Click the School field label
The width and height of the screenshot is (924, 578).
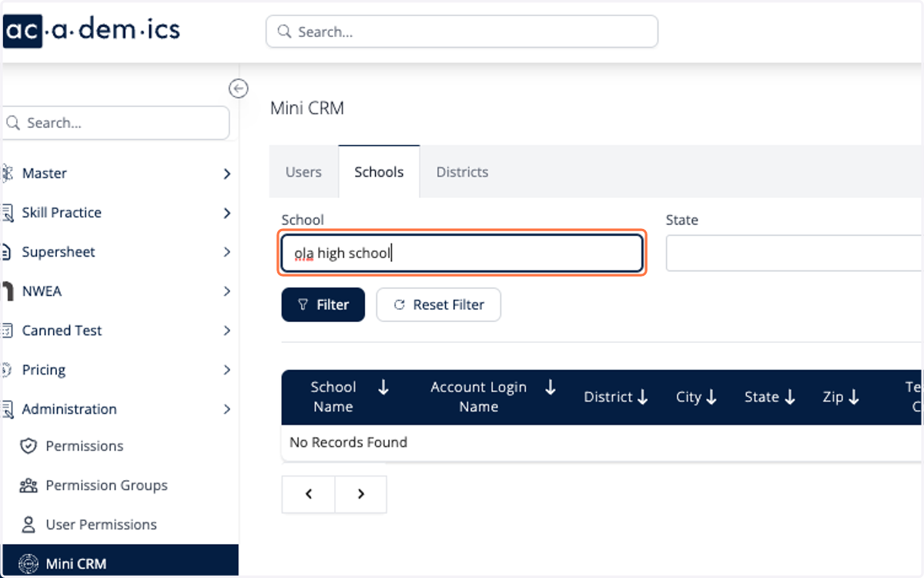point(303,220)
